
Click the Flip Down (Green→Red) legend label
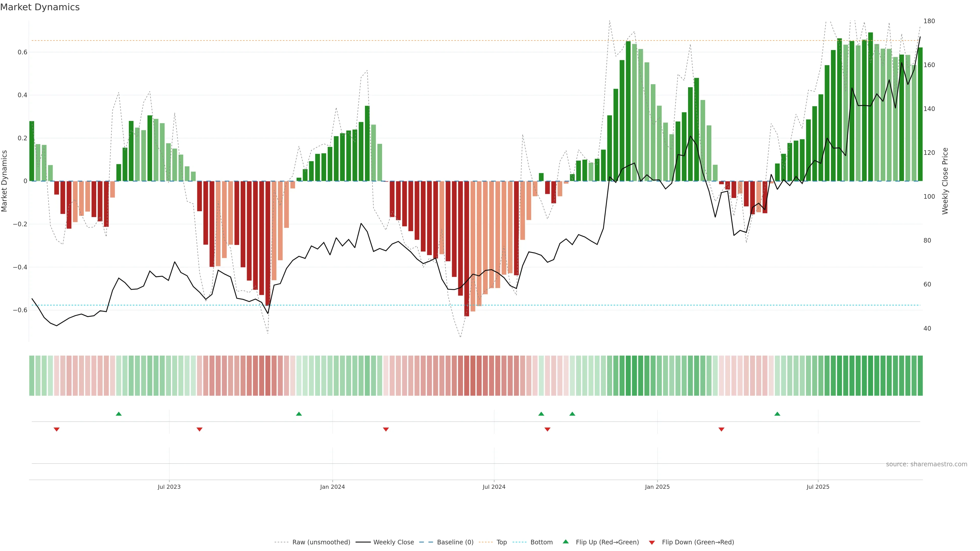pyautogui.click(x=698, y=542)
